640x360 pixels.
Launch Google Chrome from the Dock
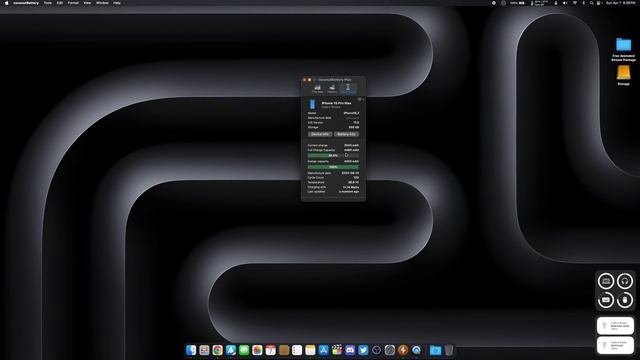(x=218, y=350)
